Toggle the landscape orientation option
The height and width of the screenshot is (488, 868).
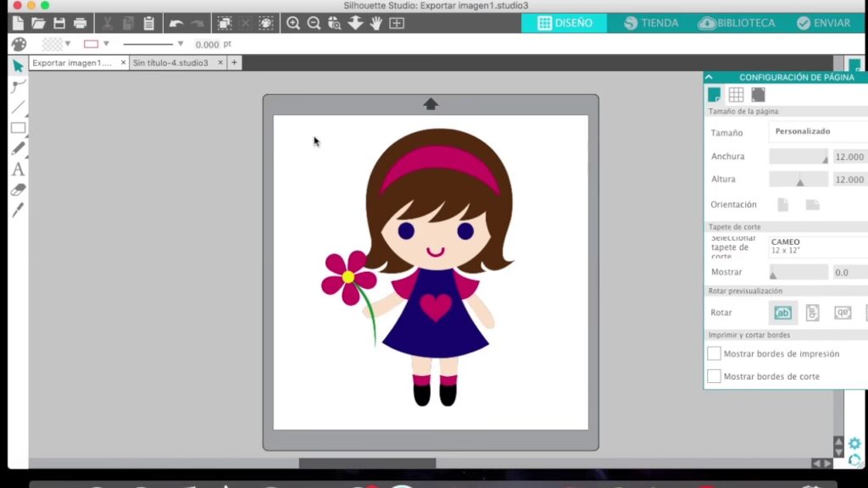pyautogui.click(x=812, y=205)
